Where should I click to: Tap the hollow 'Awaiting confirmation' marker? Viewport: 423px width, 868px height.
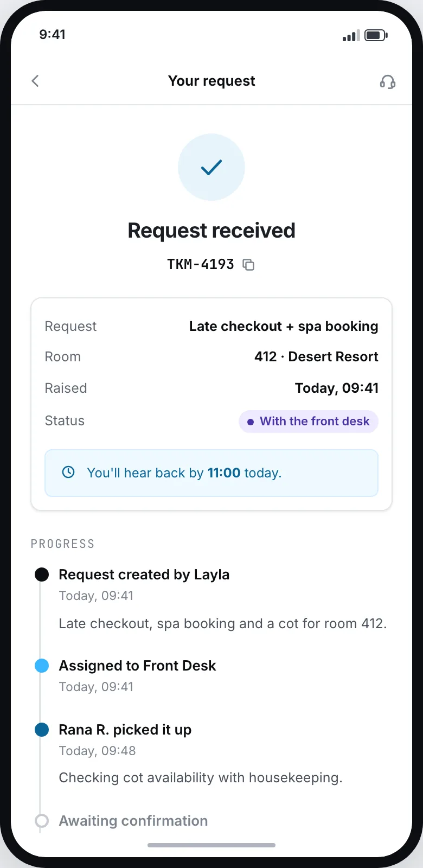(42, 821)
